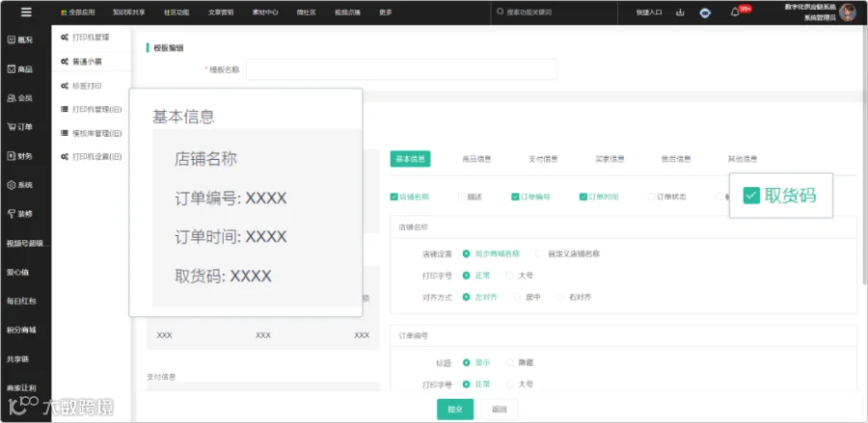Choose 居中 alignment radio button
868x423 pixels.
517,297
